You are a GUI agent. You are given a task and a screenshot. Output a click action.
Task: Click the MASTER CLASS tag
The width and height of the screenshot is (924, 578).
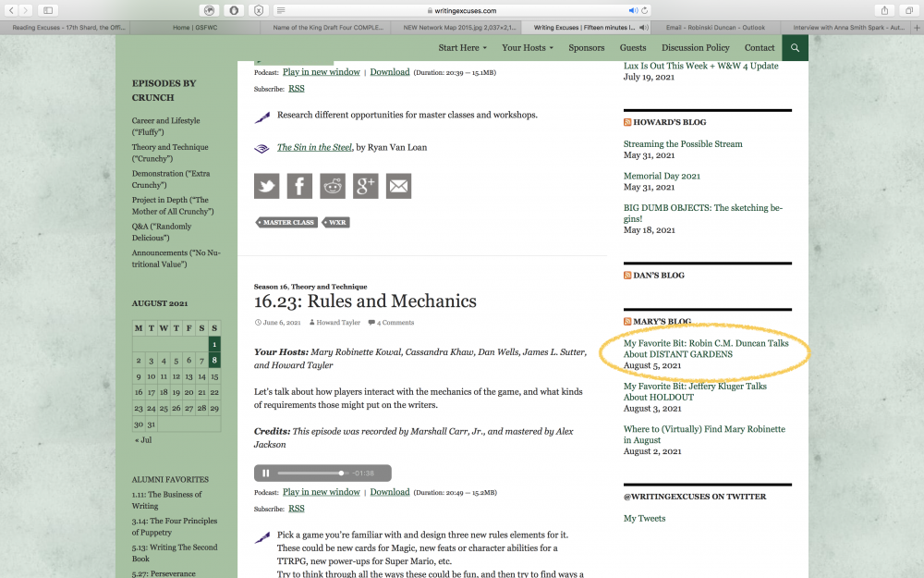click(x=287, y=222)
